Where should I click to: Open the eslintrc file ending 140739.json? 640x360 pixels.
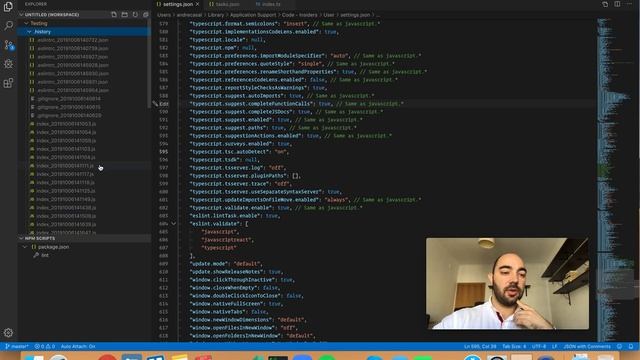(73, 48)
